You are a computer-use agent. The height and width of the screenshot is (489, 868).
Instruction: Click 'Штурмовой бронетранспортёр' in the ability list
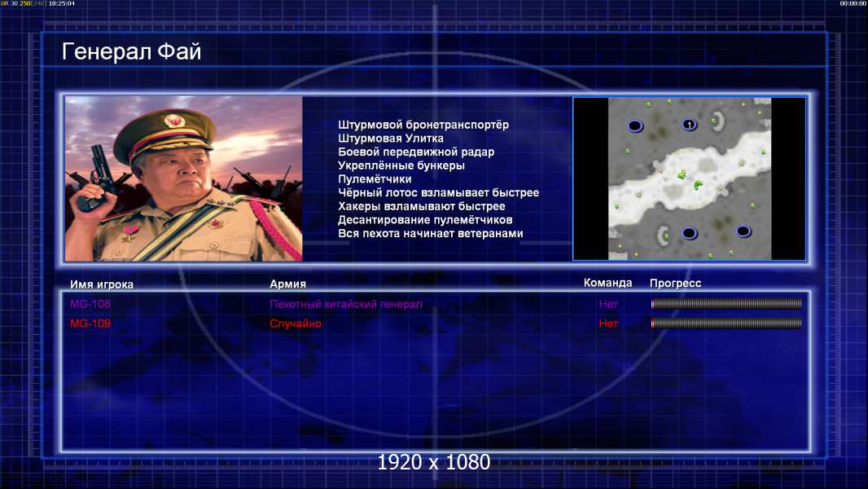coord(423,125)
